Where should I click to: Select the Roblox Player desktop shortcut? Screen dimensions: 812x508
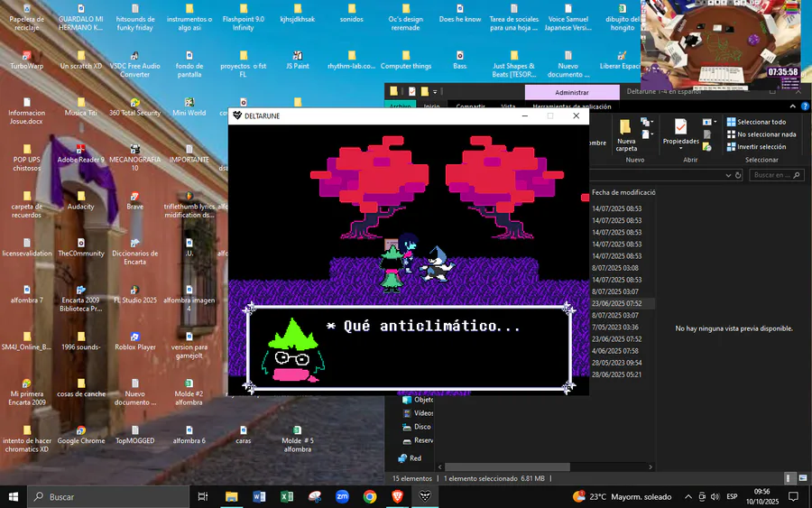(x=135, y=341)
